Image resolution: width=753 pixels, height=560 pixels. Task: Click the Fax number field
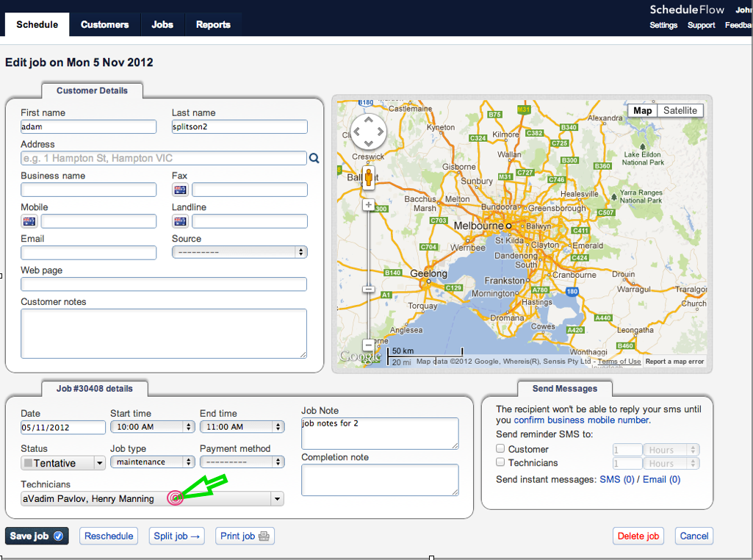[x=250, y=190]
